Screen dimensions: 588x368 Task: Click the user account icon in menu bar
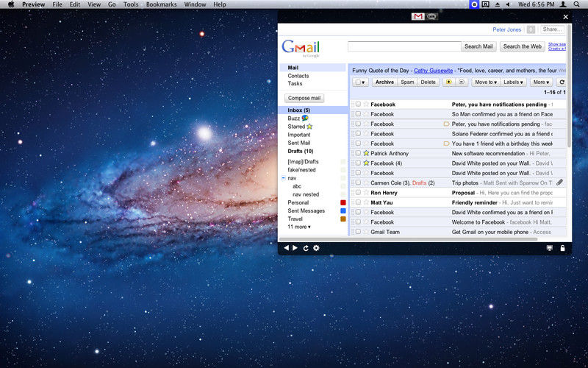[563, 4]
